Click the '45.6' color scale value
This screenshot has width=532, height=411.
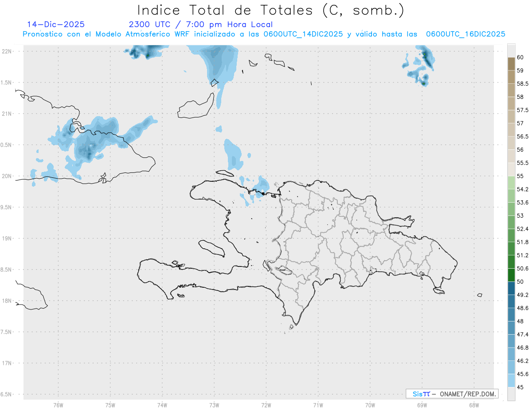click(x=523, y=374)
